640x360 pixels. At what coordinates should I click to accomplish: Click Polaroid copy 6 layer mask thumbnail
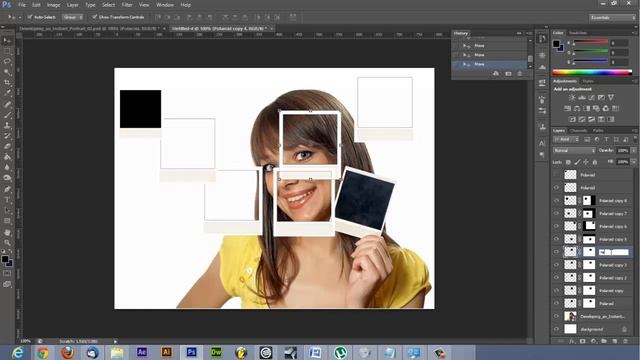tap(589, 226)
